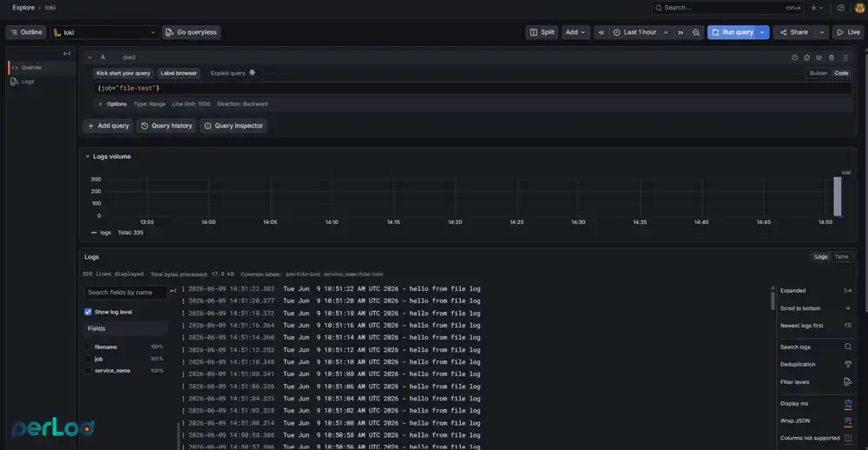868x450 pixels.
Task: Switch to the Builder editor mode
Action: (x=819, y=73)
